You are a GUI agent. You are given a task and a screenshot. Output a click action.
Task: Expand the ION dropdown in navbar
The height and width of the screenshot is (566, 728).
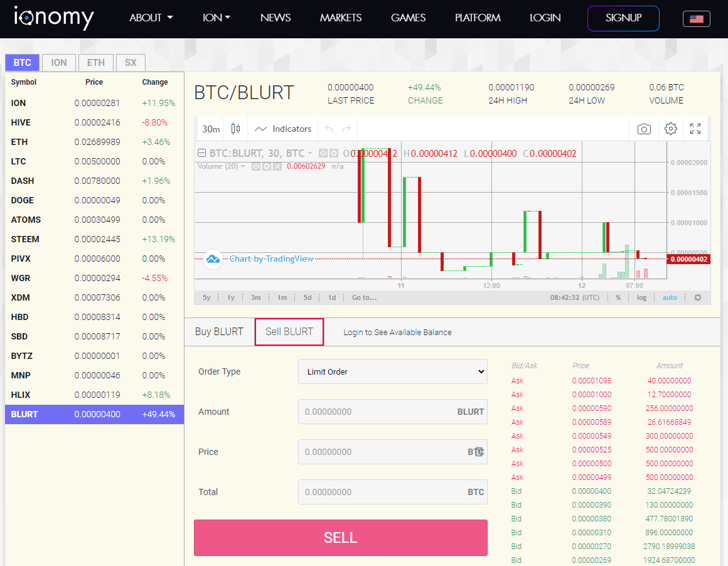(x=217, y=18)
